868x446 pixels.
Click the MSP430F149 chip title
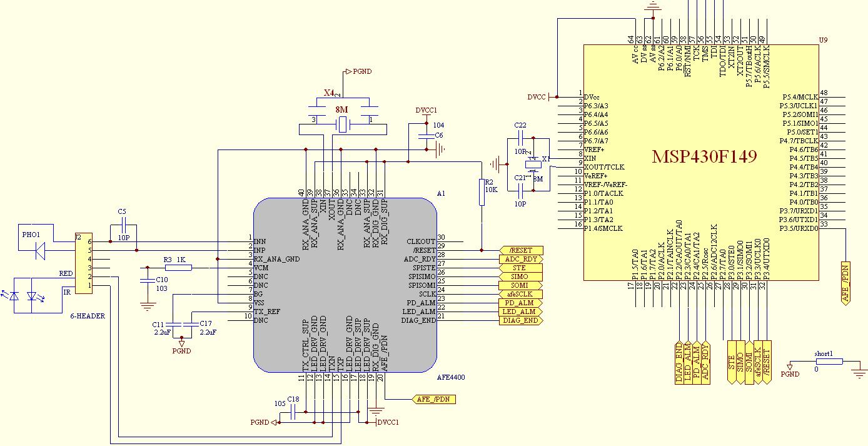click(704, 156)
